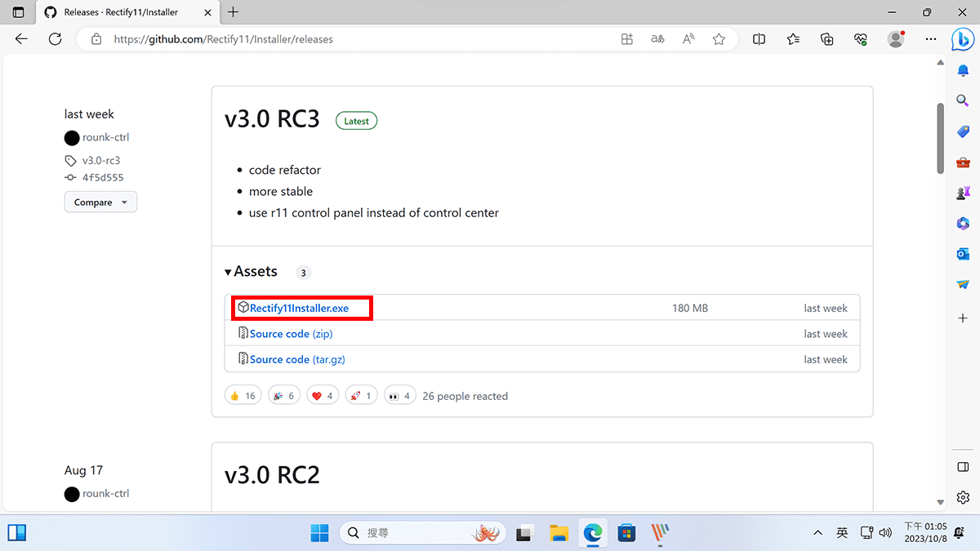Download Rectify11Installer.exe
980x551 pixels.
click(x=299, y=309)
